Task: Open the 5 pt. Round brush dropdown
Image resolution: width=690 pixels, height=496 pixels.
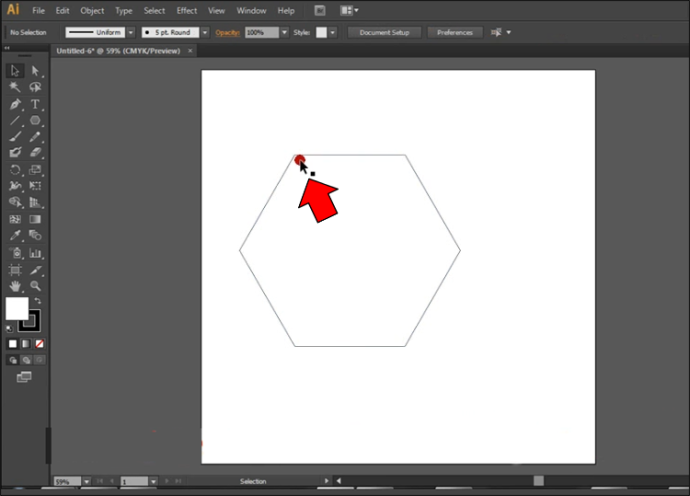Action: pos(205,33)
